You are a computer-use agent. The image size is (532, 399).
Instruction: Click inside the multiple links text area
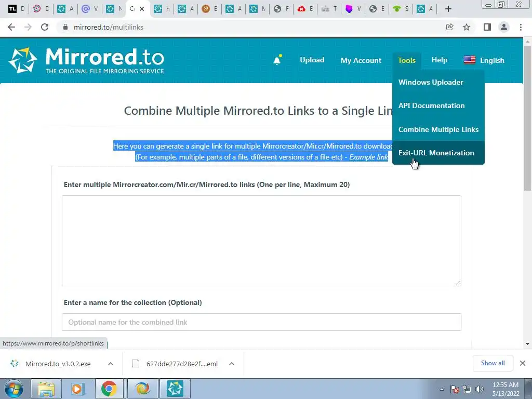tap(261, 241)
